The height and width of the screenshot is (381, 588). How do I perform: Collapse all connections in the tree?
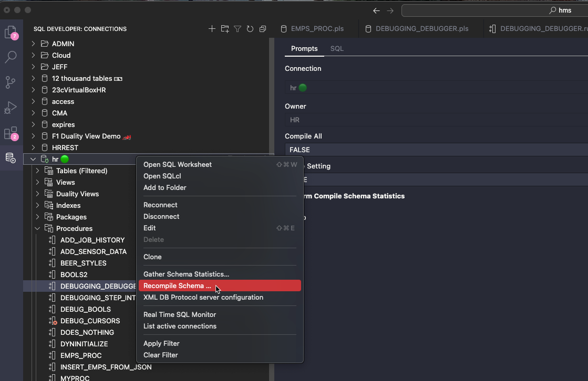pos(263,29)
